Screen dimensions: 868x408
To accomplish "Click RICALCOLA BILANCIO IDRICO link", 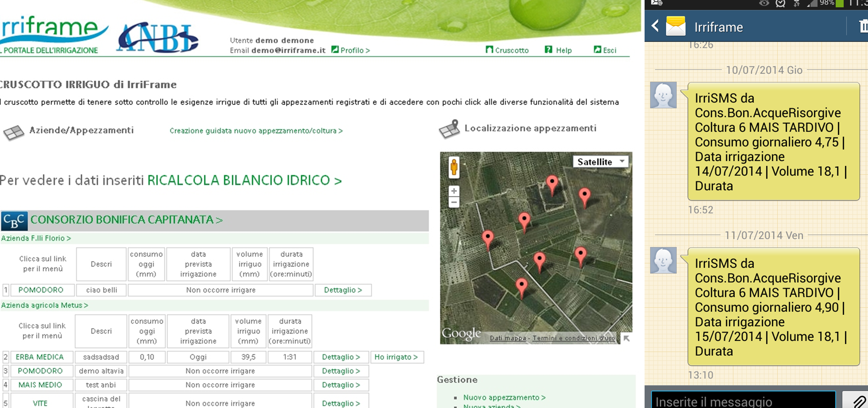I will click(245, 180).
